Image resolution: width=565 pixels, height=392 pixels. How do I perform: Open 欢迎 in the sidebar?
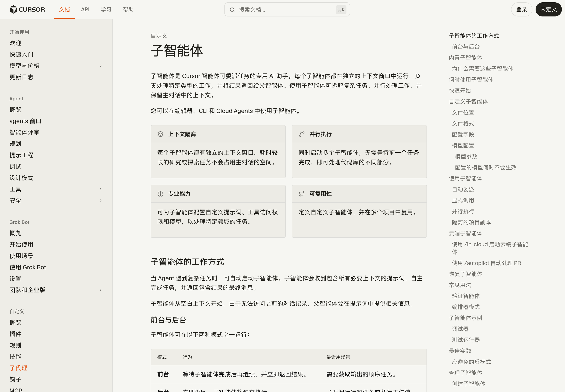coord(15,43)
